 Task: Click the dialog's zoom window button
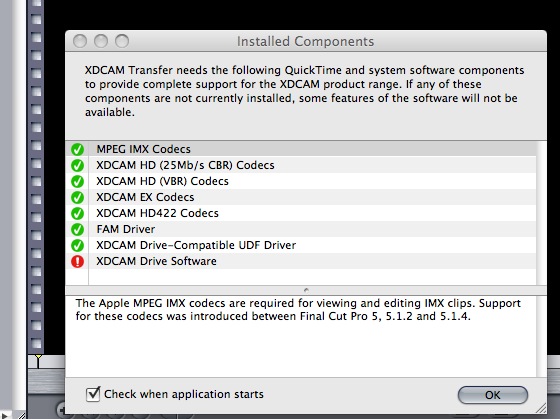[122, 41]
